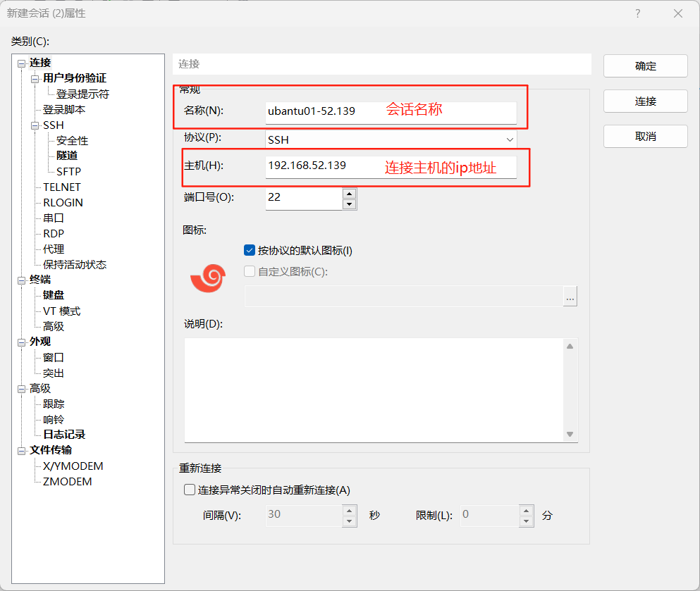Select 高级 under 终端
700x591 pixels.
coord(54,327)
